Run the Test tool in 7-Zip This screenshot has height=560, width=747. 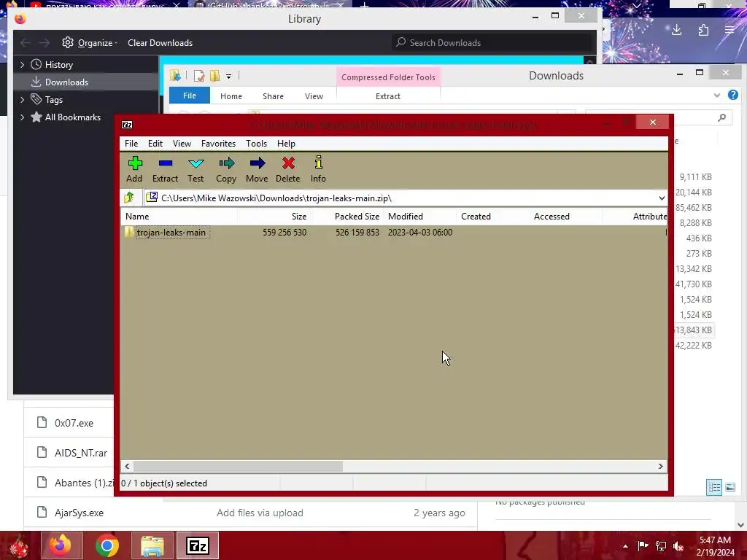(x=196, y=169)
